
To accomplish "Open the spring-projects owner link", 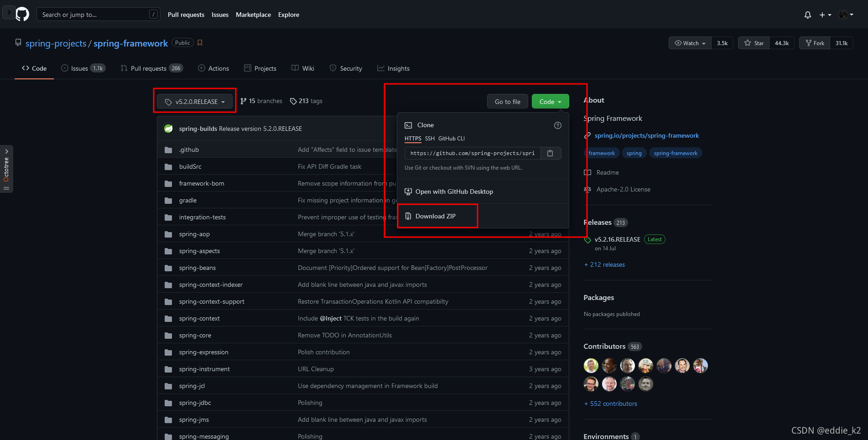I will click(56, 43).
